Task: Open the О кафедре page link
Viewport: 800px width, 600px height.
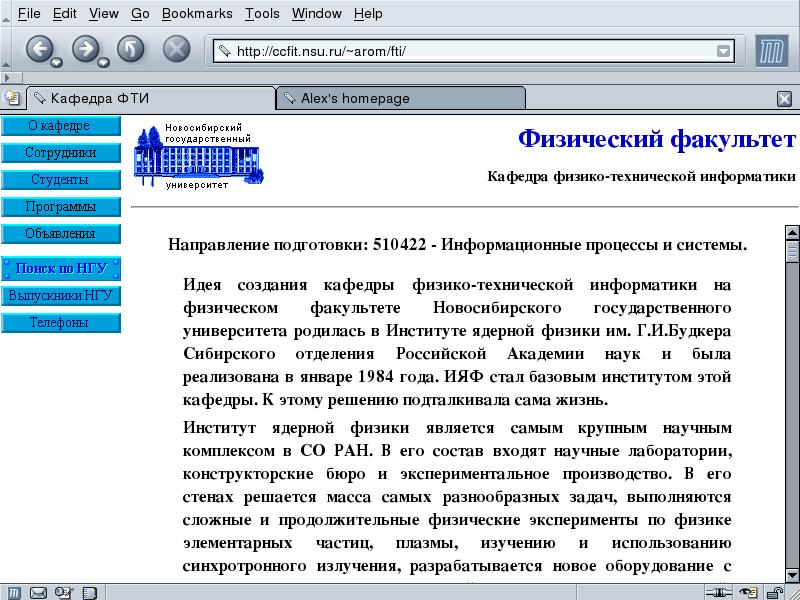Action: (61, 126)
